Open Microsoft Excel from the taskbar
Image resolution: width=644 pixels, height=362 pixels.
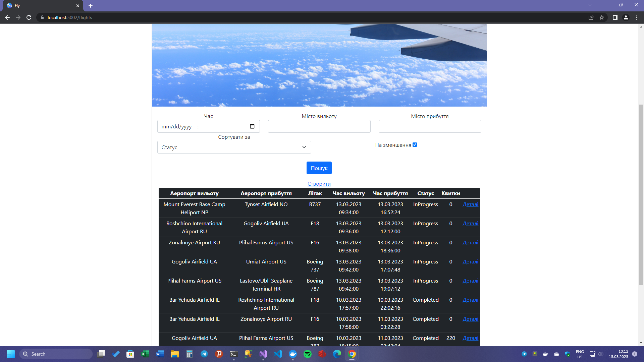145,354
